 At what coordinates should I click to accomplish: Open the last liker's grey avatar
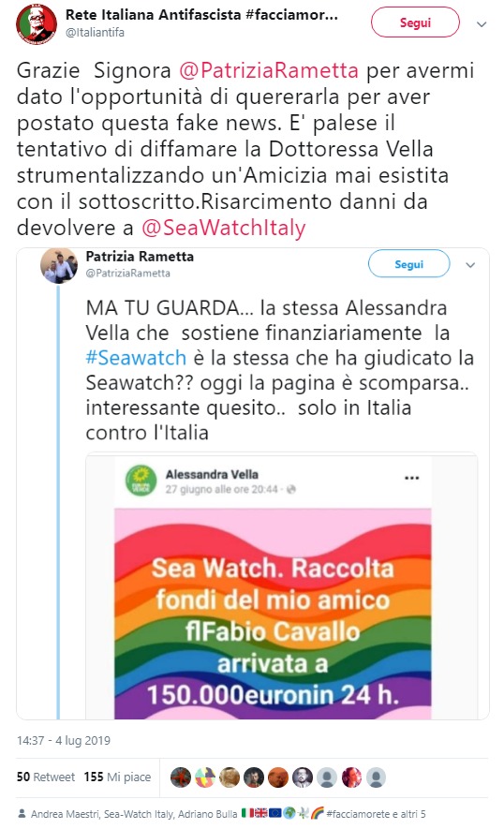(376, 777)
